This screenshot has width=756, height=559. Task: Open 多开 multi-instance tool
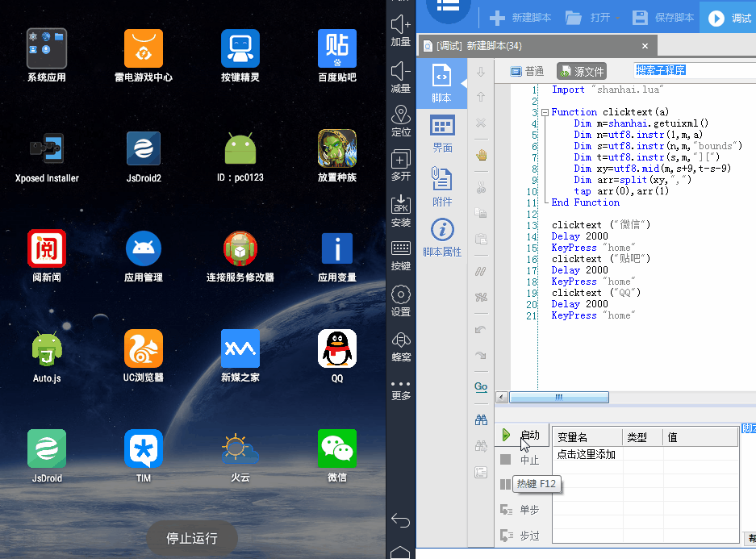401,165
